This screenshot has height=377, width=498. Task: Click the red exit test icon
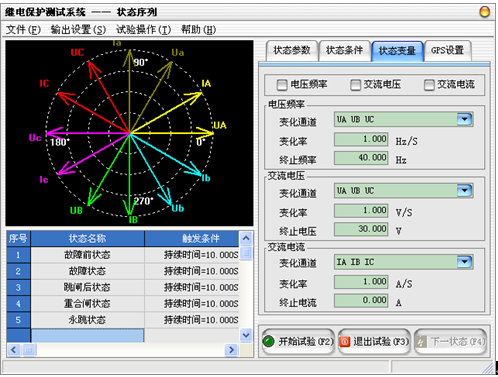(x=345, y=342)
